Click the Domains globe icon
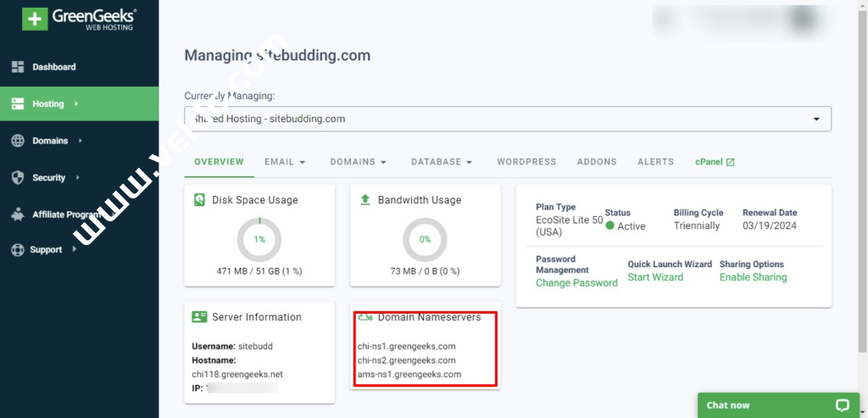The image size is (868, 418). coord(18,141)
